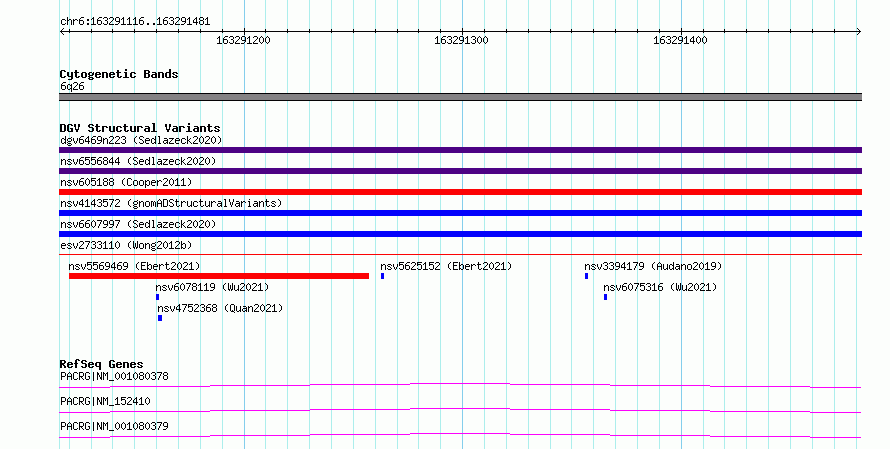This screenshot has height=449, width=890.
Task: Select the magenta line for PACRG|NM_152410
Action: (460, 410)
